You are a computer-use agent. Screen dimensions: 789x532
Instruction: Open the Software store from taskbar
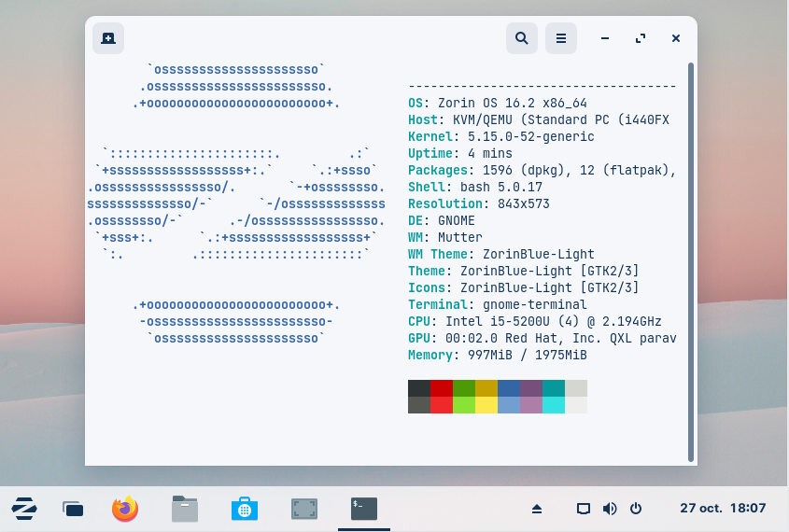(245, 509)
